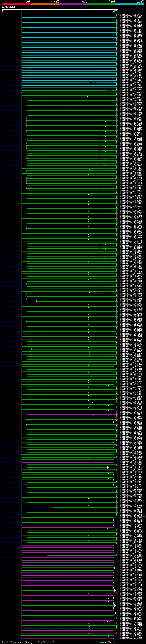The height and width of the screenshot is (644, 146).
Task: Select hit UniRef100_B9P768
Action: 131,108
